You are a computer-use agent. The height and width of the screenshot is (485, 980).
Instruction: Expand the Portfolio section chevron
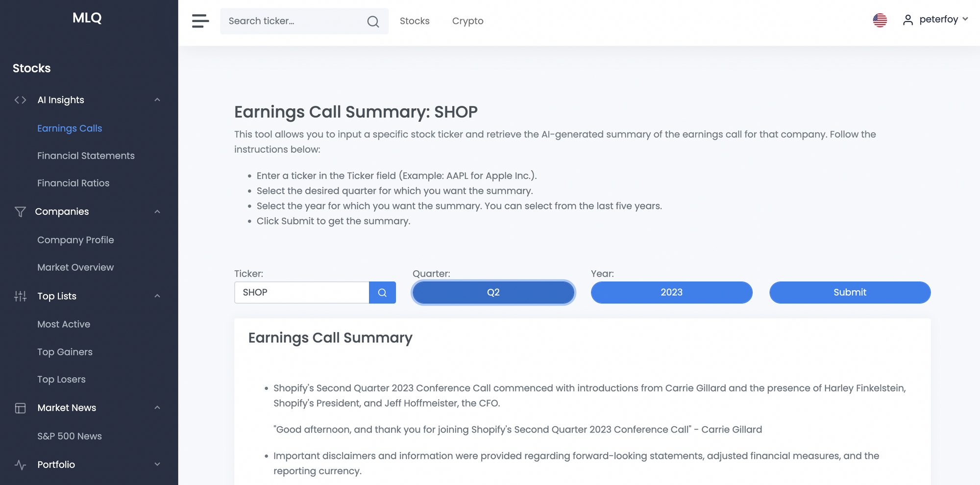point(157,464)
